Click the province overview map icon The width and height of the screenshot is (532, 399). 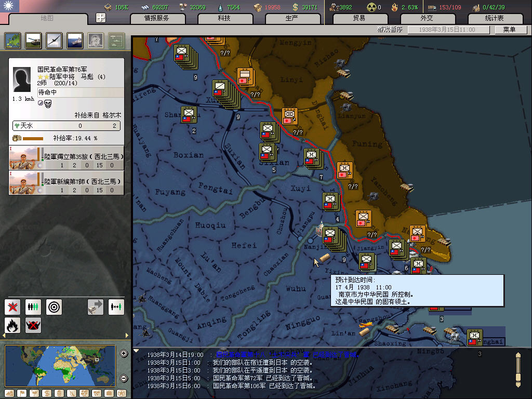coord(12,41)
